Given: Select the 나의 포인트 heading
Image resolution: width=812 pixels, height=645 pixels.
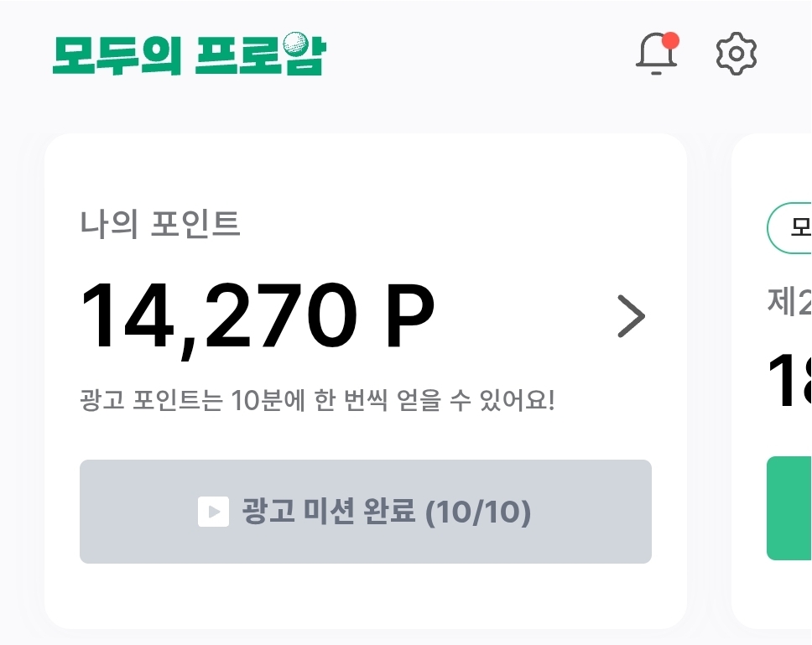Looking at the screenshot, I should pos(160,224).
